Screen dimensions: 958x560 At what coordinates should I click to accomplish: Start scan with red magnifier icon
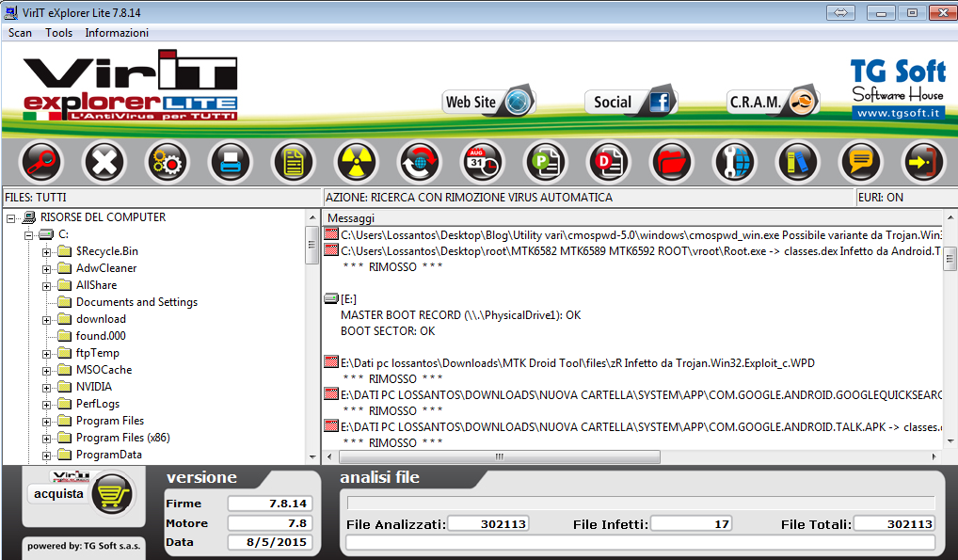click(x=40, y=163)
